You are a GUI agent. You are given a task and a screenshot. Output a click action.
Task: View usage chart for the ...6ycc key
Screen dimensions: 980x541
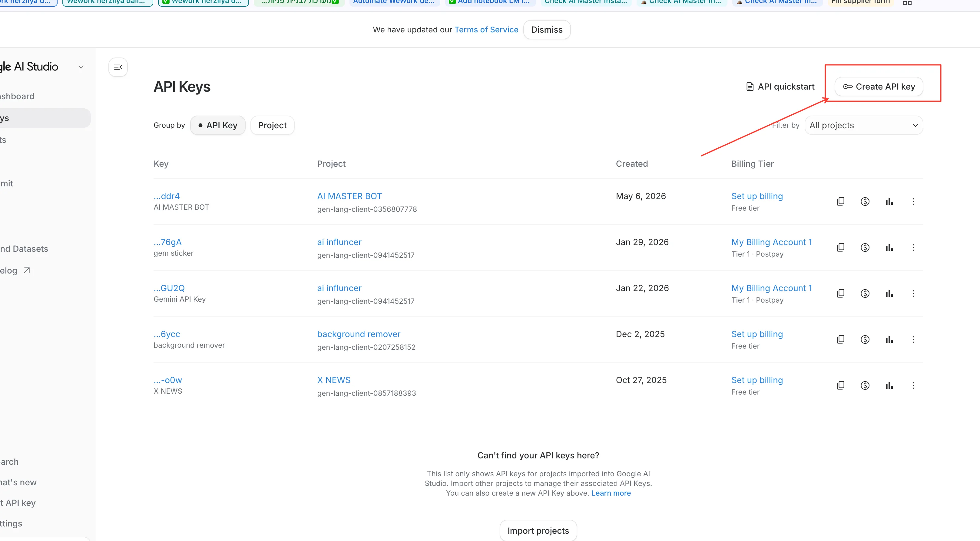(889, 339)
